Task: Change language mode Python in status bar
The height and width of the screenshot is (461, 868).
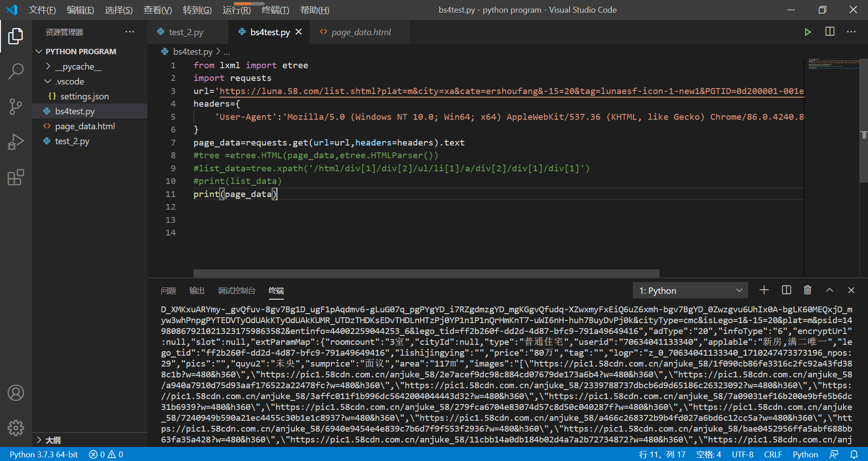Action: [x=805, y=454]
